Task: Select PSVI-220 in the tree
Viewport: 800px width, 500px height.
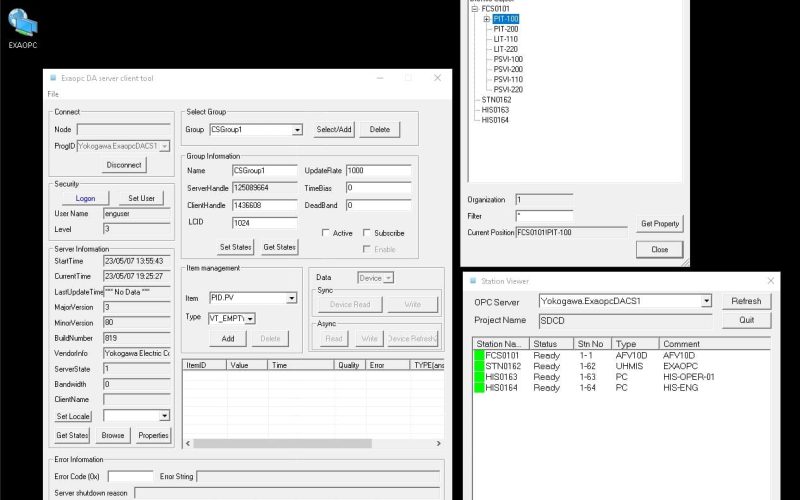Action: [x=508, y=90]
